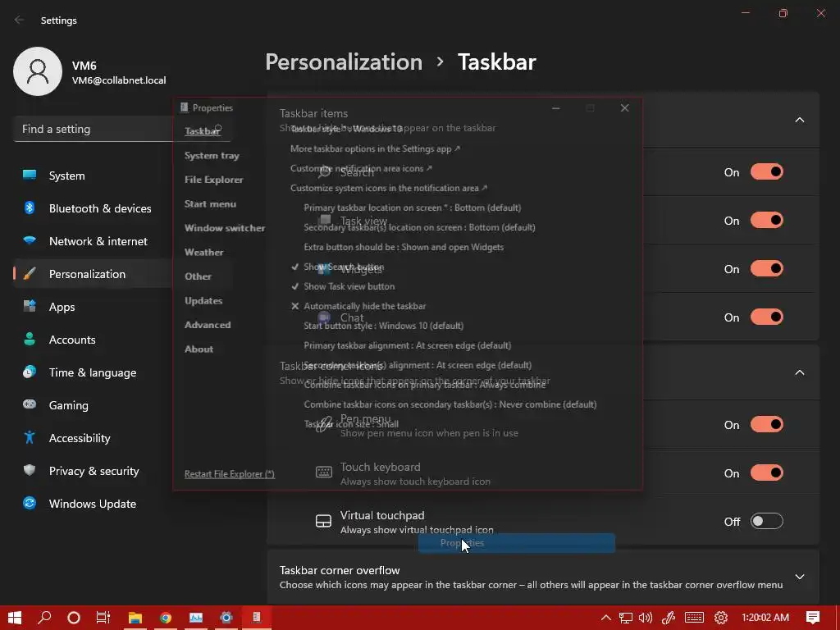Open Windows Update in Settings sidebar
Screen dimensions: 840x630
point(92,504)
